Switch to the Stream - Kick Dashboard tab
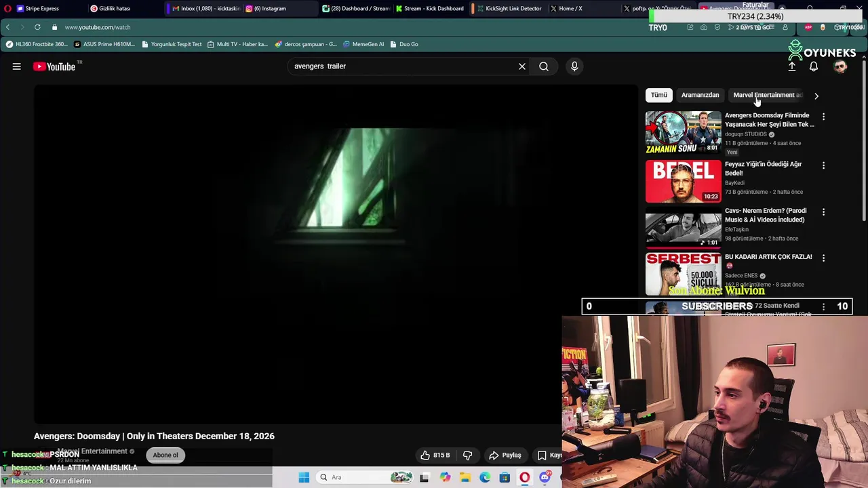Image resolution: width=868 pixels, height=488 pixels. tap(430, 8)
